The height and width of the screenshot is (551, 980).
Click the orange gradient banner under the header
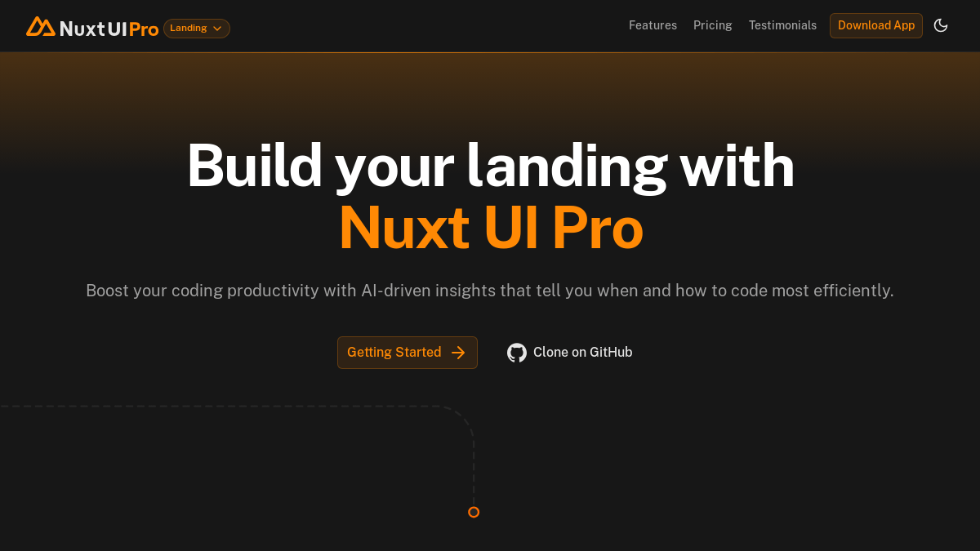tap(490, 90)
